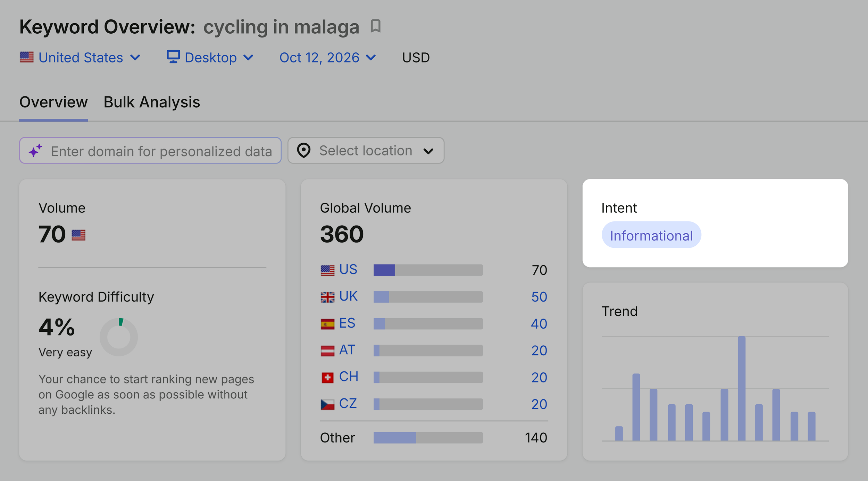Switch to the Bulk Analysis tab
The image size is (868, 481).
click(152, 102)
